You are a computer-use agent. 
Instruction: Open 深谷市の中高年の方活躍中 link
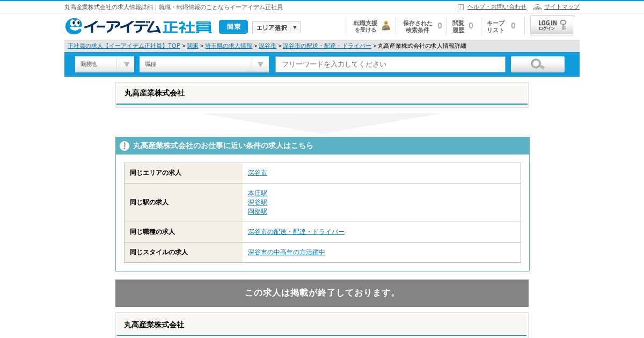[x=287, y=252]
